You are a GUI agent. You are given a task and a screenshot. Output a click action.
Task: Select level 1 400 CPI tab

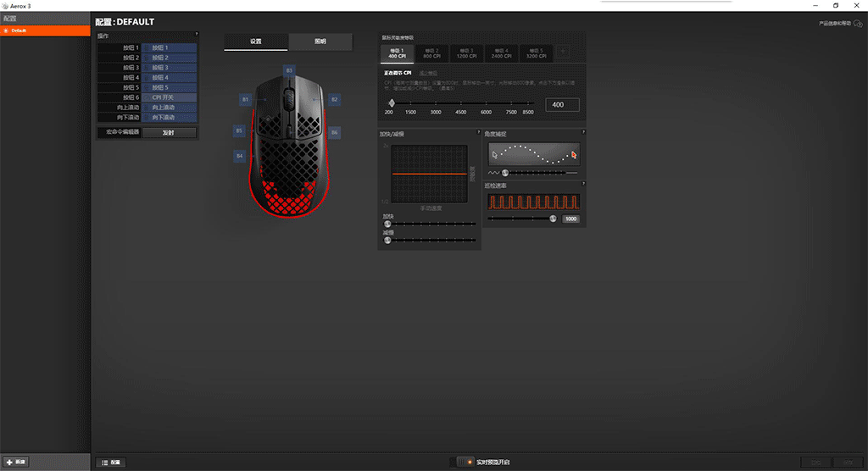point(397,53)
